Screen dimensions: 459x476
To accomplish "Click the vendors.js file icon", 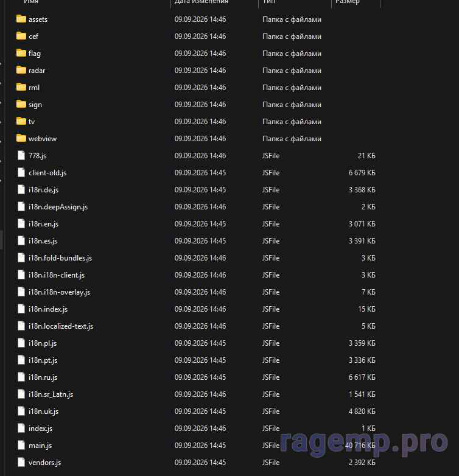I will [x=21, y=463].
